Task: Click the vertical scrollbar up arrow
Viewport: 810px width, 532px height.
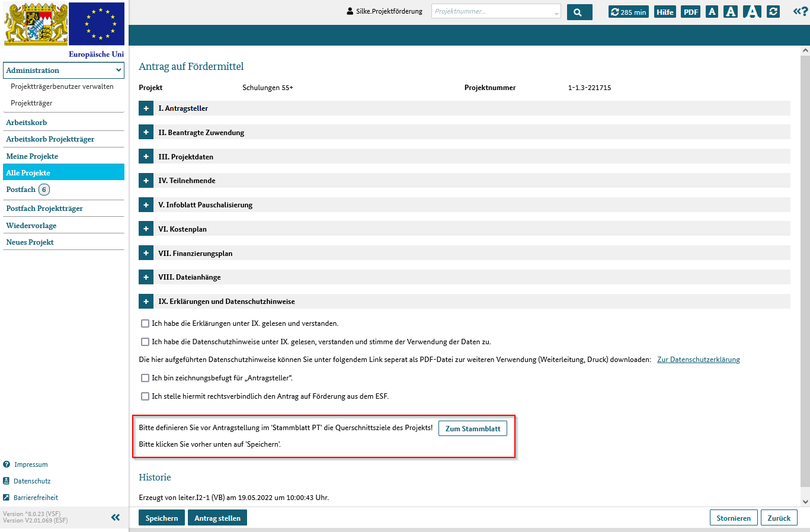Action: coord(805,51)
